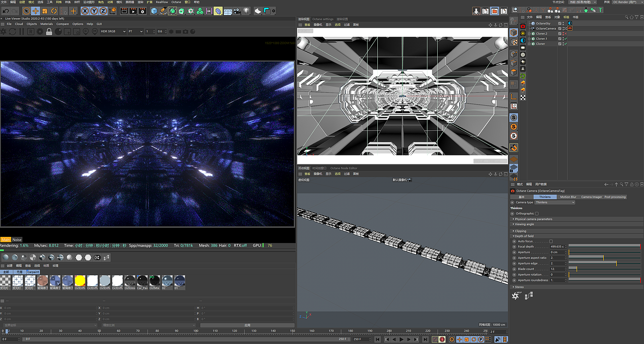Click the Undo arrow icon
This screenshot has width=644, height=344.
pos(6,11)
